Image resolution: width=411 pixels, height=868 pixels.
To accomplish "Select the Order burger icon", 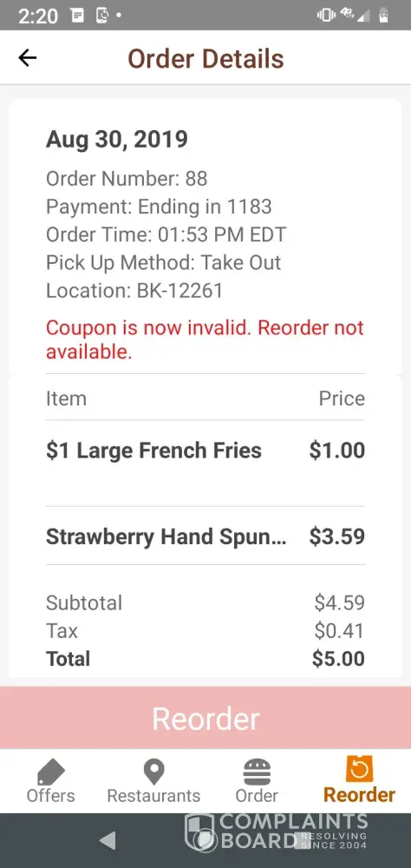I will [x=258, y=772].
